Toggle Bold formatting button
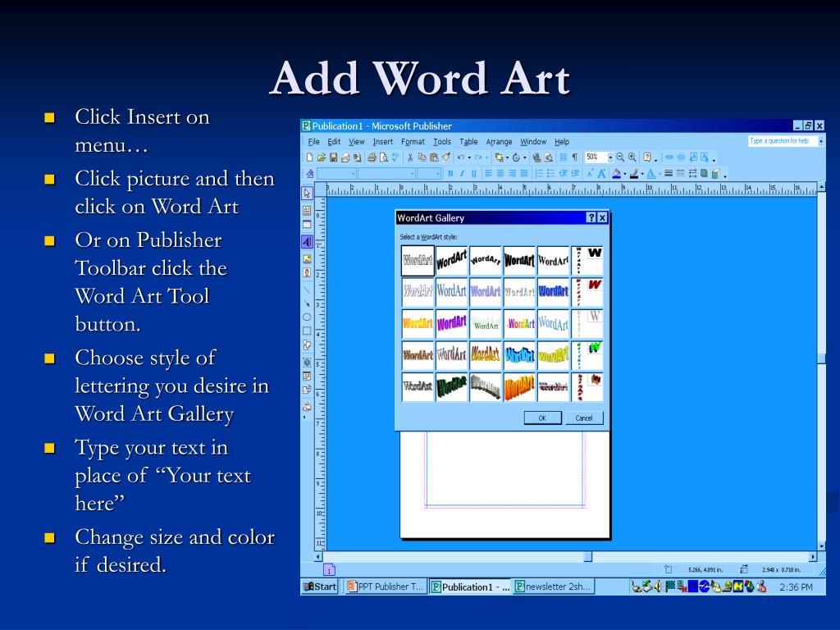This screenshot has width=840, height=630. pos(450,174)
